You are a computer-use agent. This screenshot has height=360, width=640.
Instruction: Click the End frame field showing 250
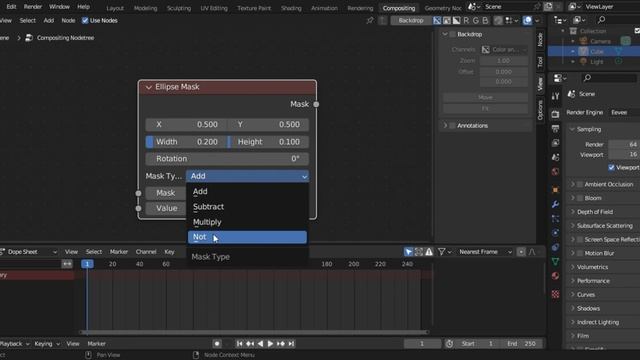(523, 344)
